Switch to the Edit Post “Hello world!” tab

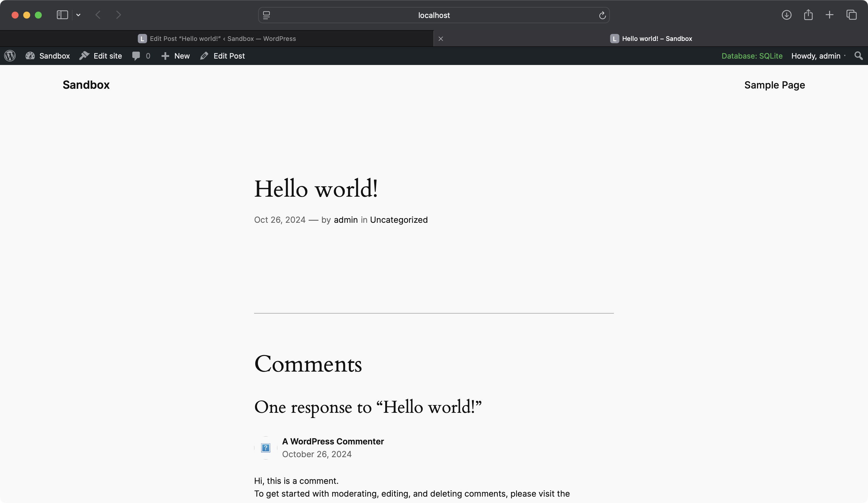217,39
